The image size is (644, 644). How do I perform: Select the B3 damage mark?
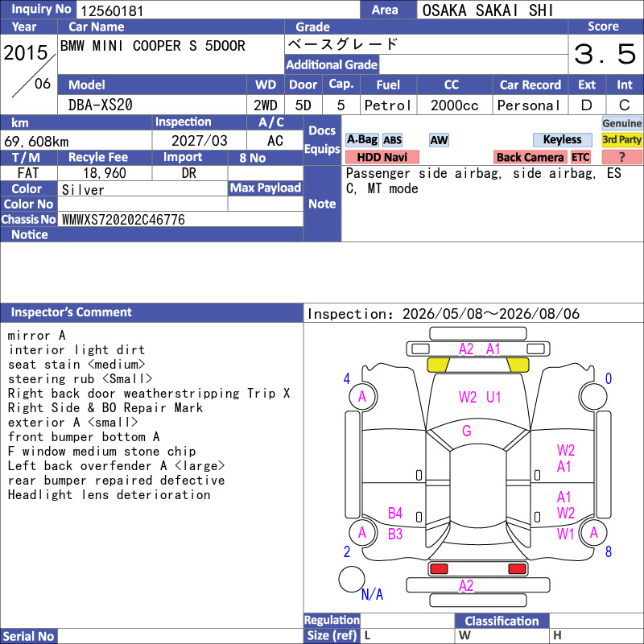[x=394, y=535]
